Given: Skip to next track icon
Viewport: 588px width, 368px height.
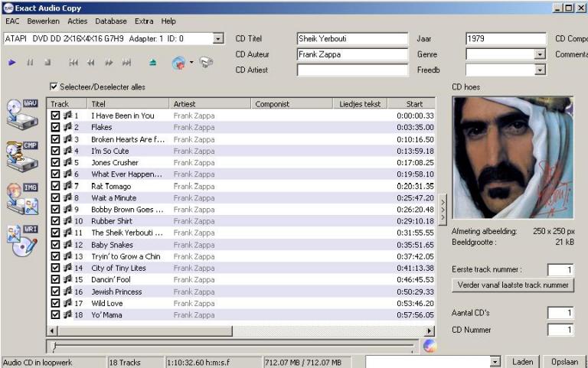Looking at the screenshot, I should point(126,63).
